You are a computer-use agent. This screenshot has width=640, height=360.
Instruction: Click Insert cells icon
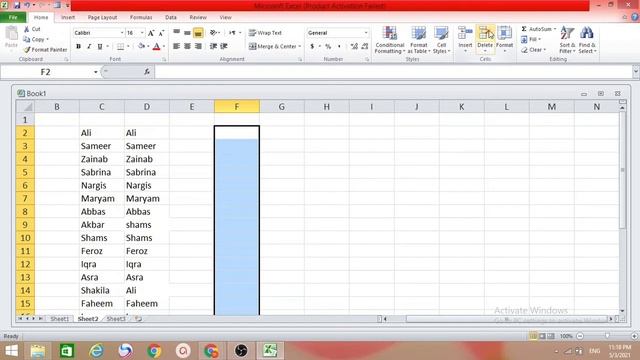coord(465,33)
